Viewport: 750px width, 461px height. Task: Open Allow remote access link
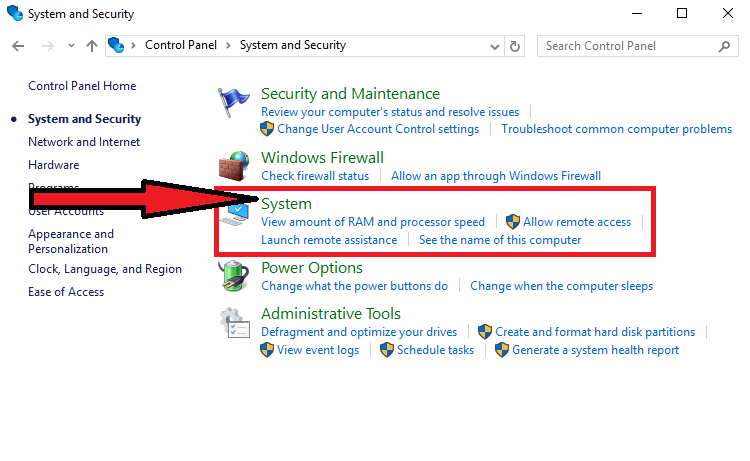tap(577, 222)
